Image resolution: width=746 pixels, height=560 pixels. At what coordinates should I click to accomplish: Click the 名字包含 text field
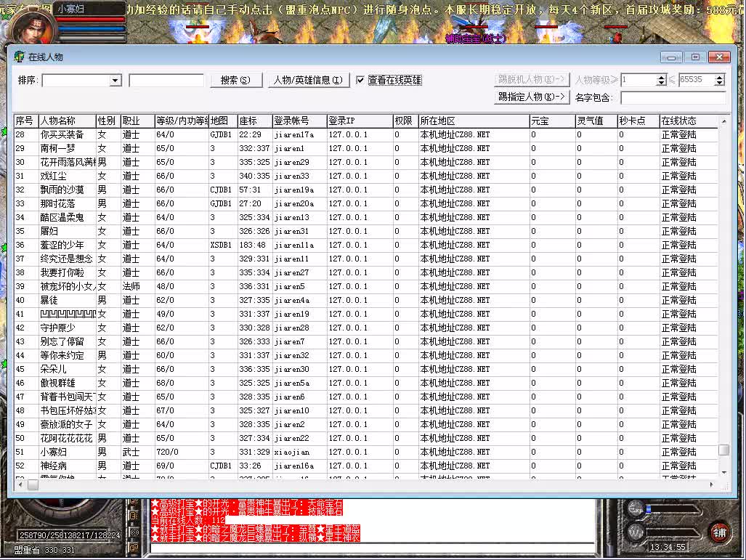click(x=673, y=97)
